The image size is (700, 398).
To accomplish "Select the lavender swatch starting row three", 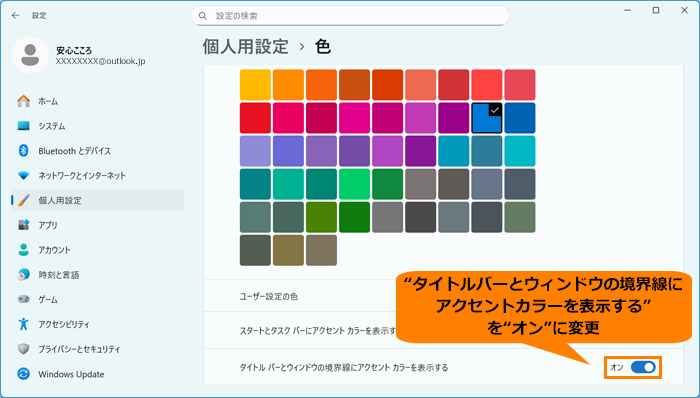I will [255, 151].
